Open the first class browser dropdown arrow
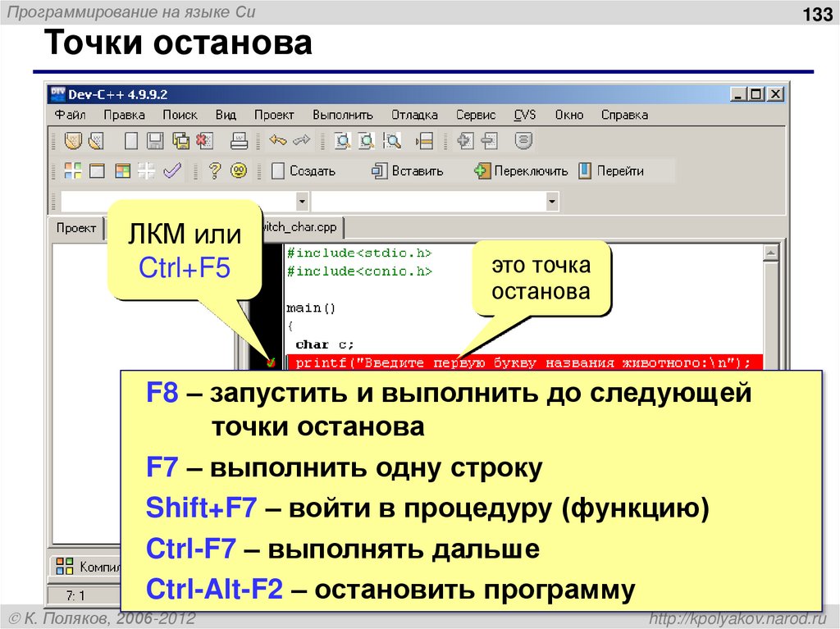 302,202
